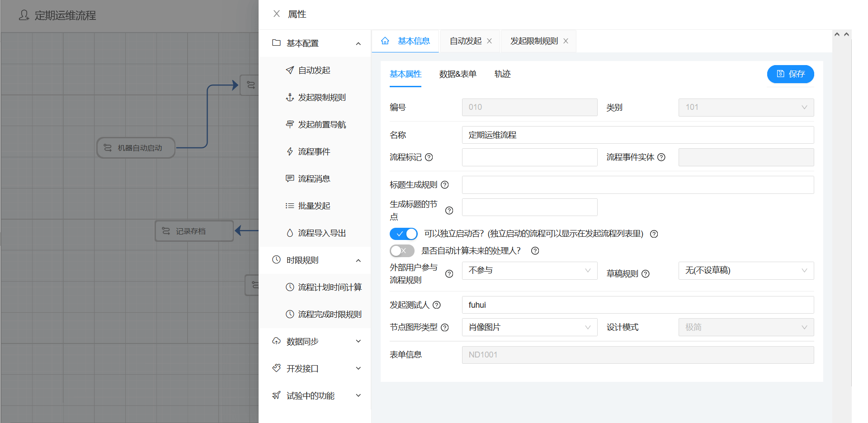Click the 发起前置导航 navigation icon
Viewport: 868px width, 423px height.
pyautogui.click(x=290, y=124)
